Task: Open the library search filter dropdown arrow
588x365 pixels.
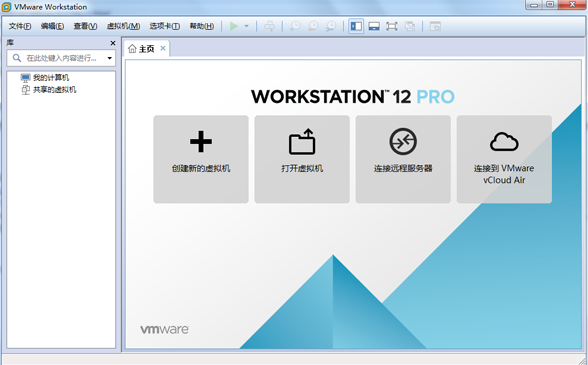Action: point(110,58)
